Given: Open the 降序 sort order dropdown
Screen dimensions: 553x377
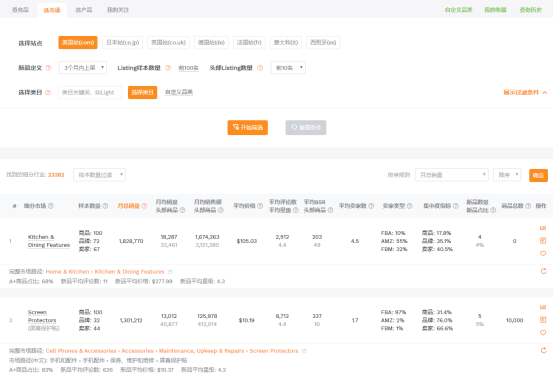Looking at the screenshot, I should pyautogui.click(x=507, y=175).
